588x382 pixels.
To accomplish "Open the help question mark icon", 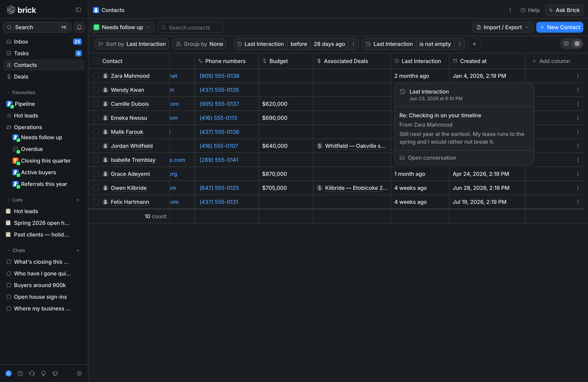I will point(20,373).
